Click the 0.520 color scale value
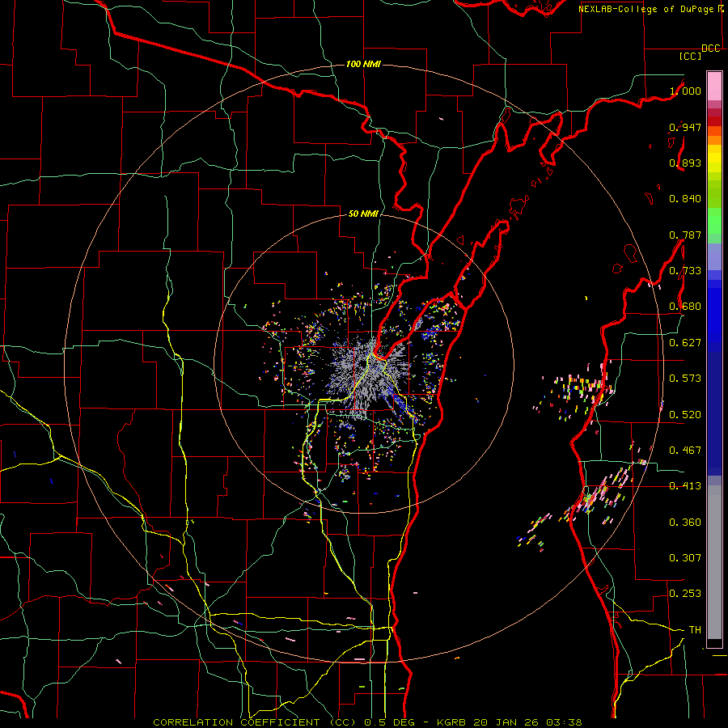This screenshot has width=728, height=728. pyautogui.click(x=685, y=415)
